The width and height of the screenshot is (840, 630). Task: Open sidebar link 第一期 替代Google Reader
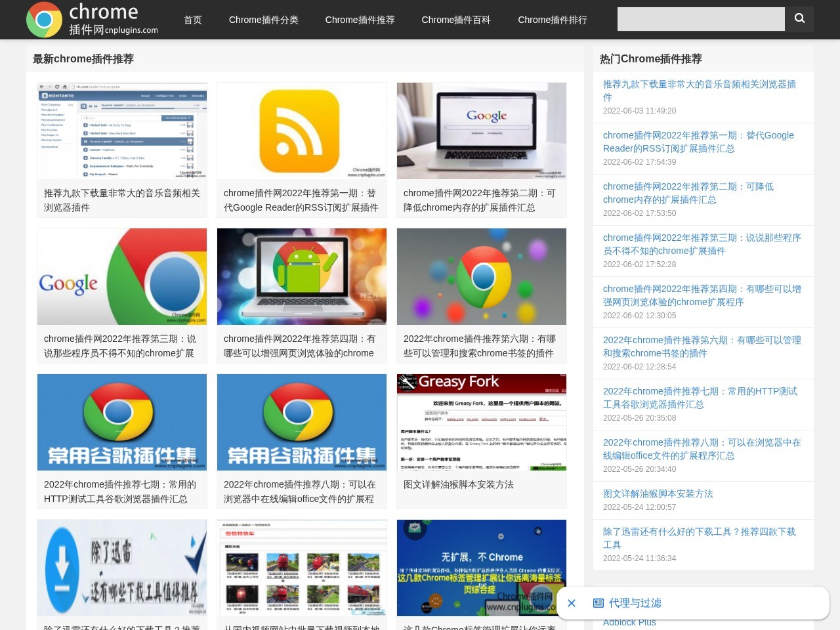point(698,142)
